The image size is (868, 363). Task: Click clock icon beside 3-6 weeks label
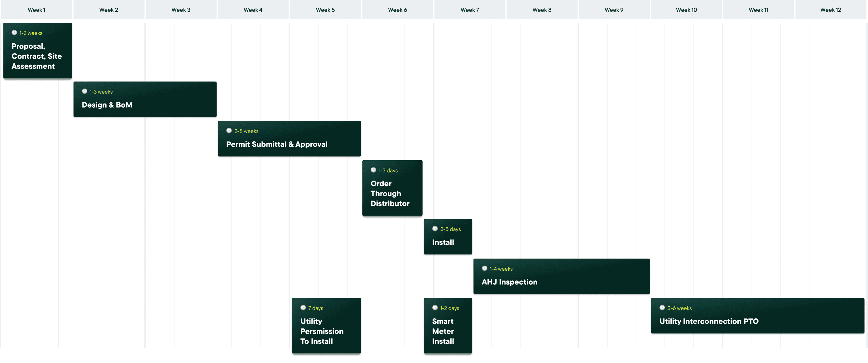pyautogui.click(x=662, y=308)
